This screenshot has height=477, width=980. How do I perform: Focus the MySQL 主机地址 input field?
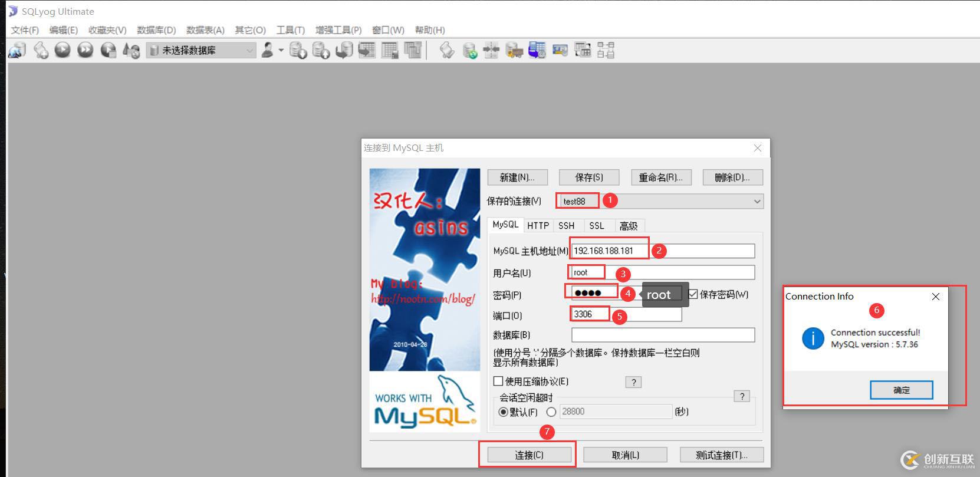point(663,251)
